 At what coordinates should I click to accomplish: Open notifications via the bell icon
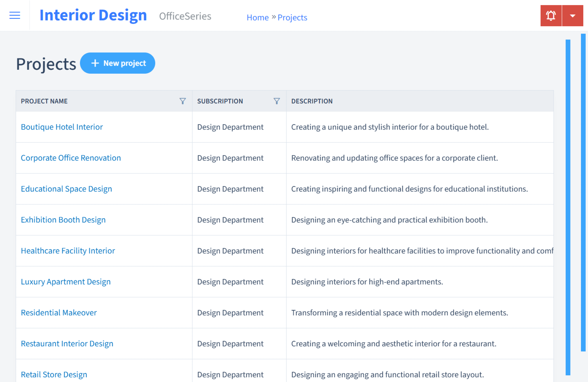tap(551, 15)
